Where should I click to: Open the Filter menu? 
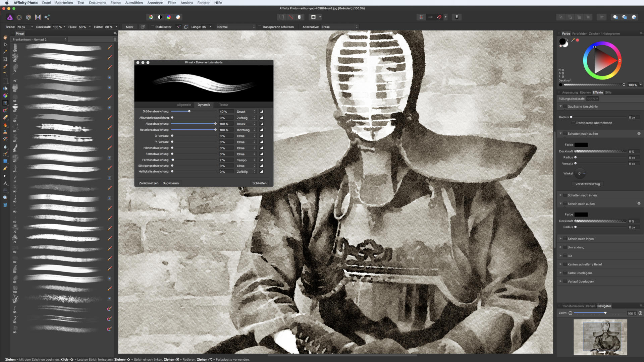coord(172,3)
